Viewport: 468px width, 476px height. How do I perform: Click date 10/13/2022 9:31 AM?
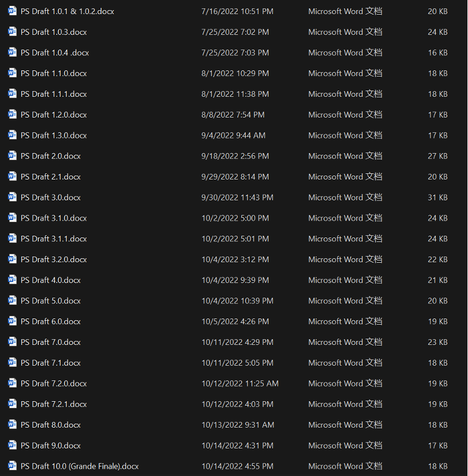tap(238, 425)
